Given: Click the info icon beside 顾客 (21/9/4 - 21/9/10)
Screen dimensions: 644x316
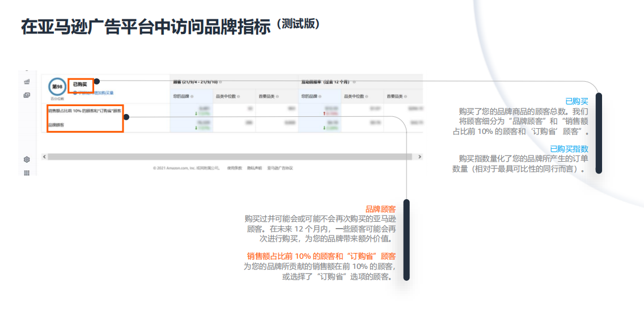Looking at the screenshot, I should click(221, 82).
